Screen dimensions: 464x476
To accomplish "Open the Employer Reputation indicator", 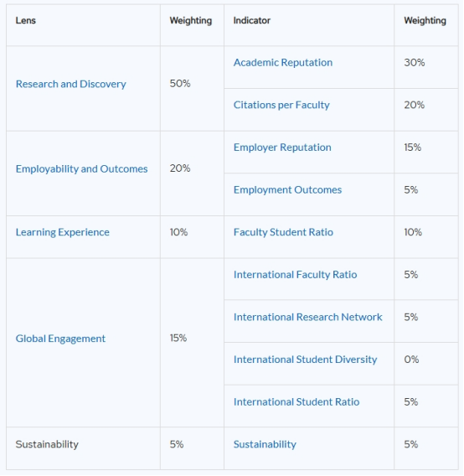I will tap(282, 147).
